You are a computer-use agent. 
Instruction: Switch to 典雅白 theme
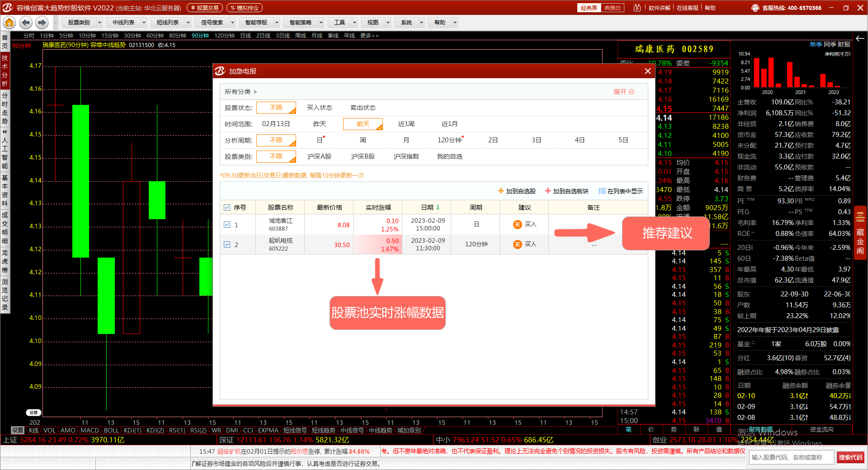(x=613, y=8)
